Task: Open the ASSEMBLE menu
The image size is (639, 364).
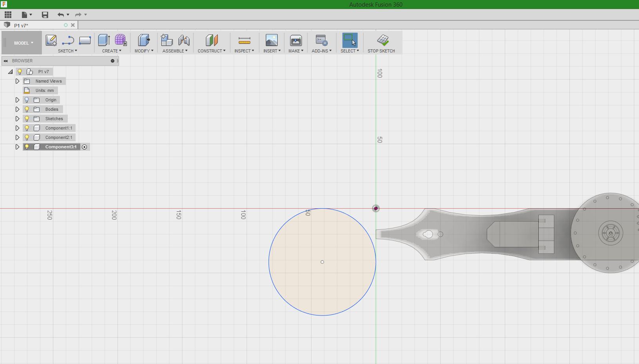Action: click(x=175, y=51)
